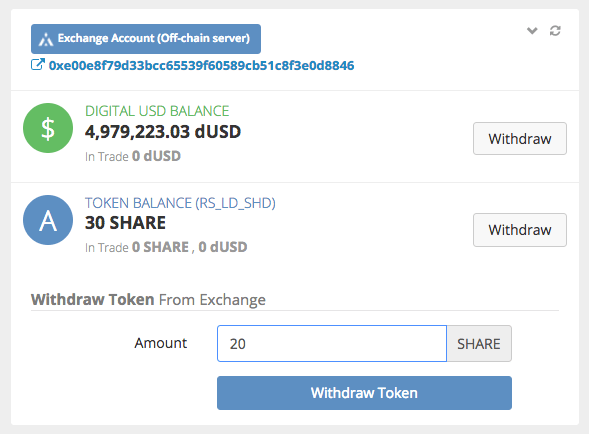Focus the Amount input field showing 20
The image size is (589, 434).
(x=332, y=343)
